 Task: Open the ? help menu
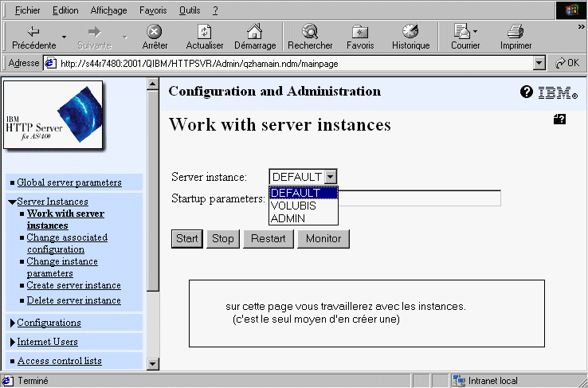(215, 10)
